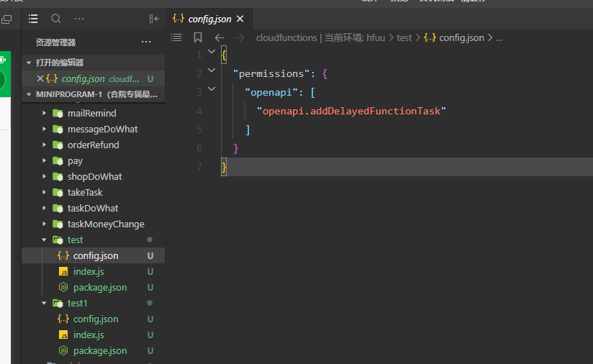The image size is (593, 364).
Task: Open config.json under test1 folder
Action: pyautogui.click(x=94, y=319)
